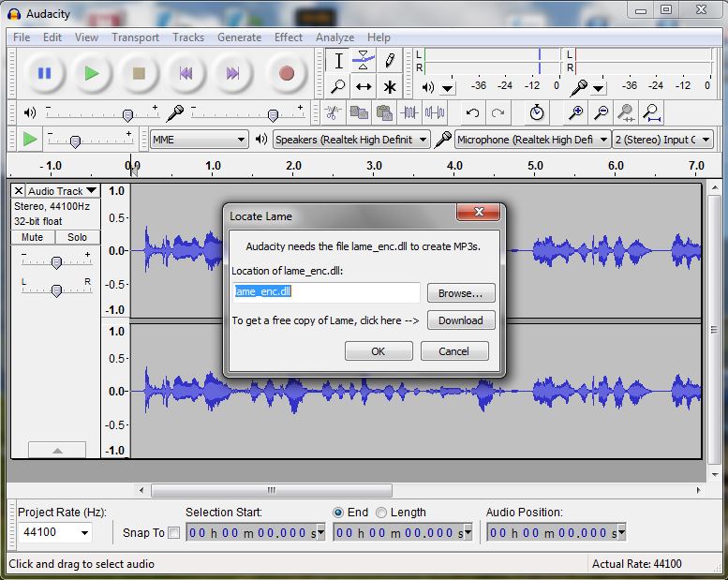Click the track pan L/R slider

(56, 290)
